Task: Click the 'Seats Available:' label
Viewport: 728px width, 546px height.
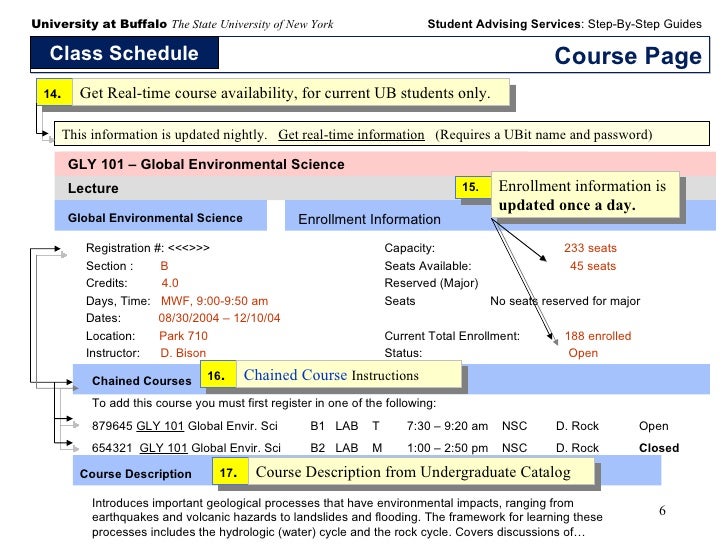Action: tap(428, 266)
